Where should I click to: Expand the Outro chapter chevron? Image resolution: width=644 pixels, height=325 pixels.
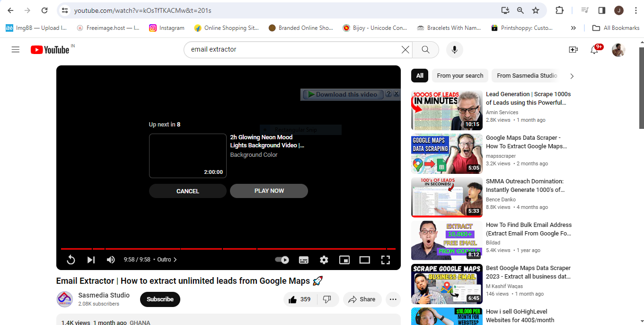(x=176, y=260)
